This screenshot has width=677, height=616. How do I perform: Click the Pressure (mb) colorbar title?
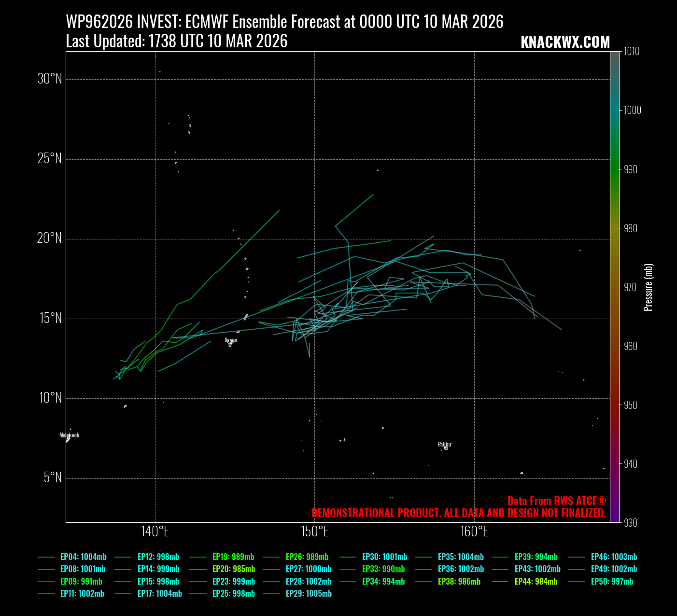(648, 287)
